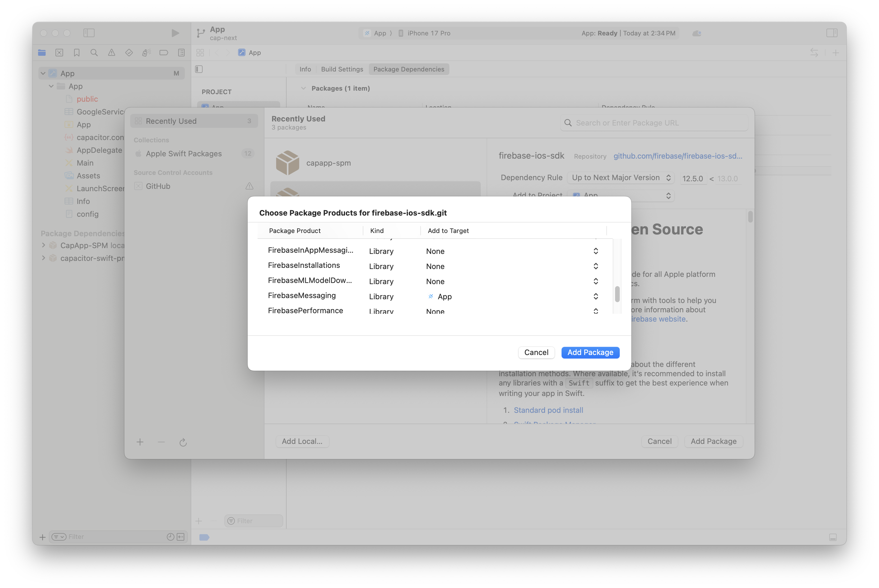Click the Run play button
Screen dimensions: 879x588
[175, 33]
